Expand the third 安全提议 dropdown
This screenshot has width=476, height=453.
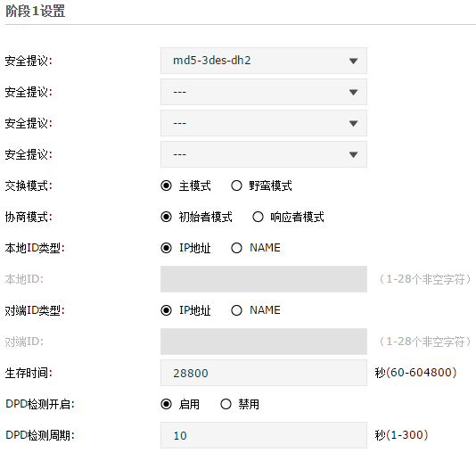tap(264, 123)
